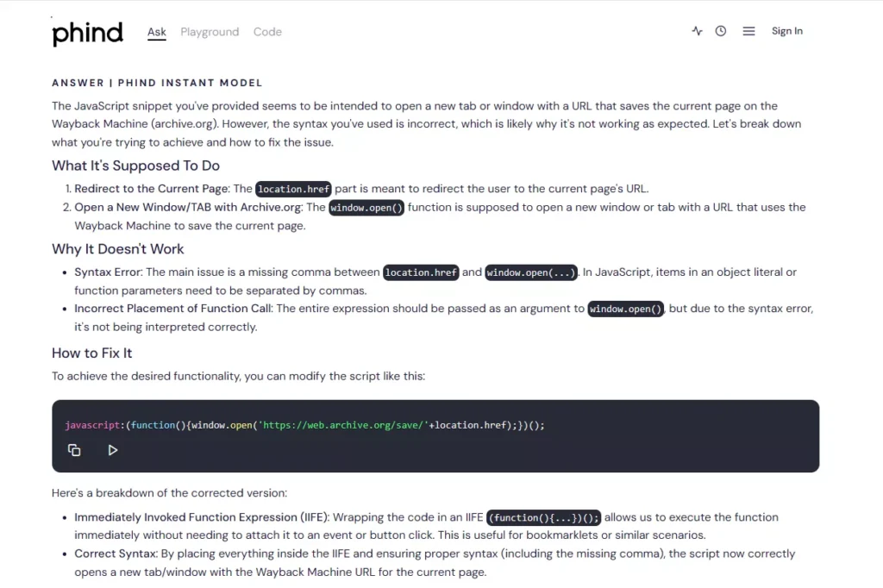Viewport: 883px width, 588px height.
Task: Open the hamburger menu icon
Action: [748, 31]
